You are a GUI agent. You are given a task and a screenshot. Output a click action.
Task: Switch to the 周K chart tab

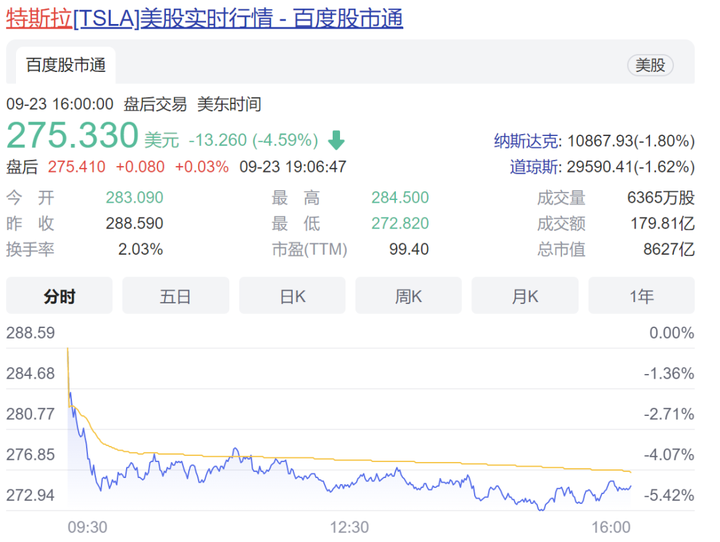pos(408,296)
